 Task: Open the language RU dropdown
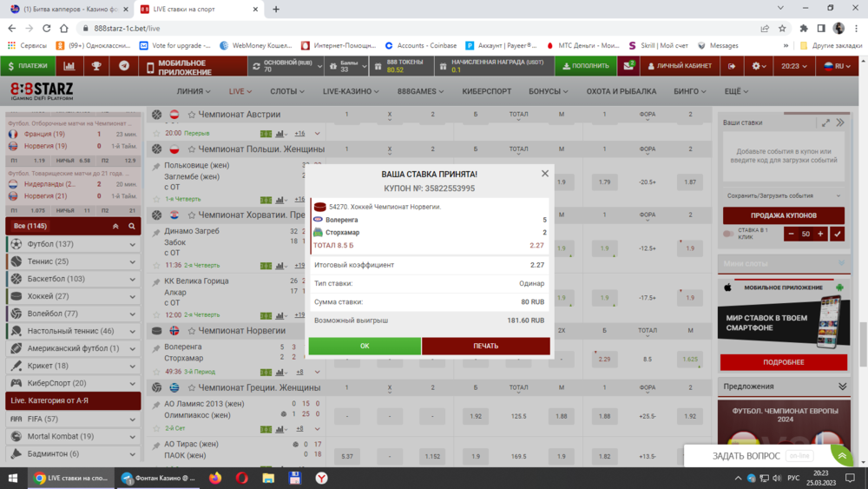click(x=837, y=66)
